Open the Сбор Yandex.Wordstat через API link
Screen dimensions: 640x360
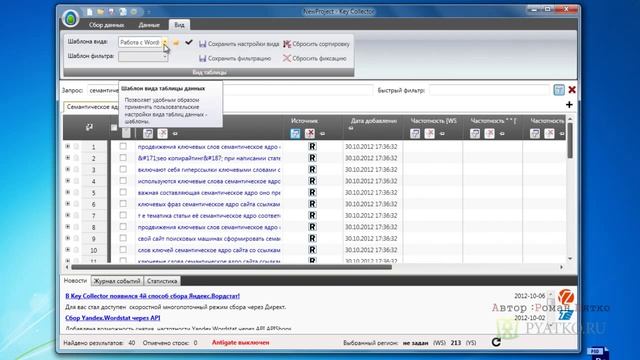(x=113, y=318)
